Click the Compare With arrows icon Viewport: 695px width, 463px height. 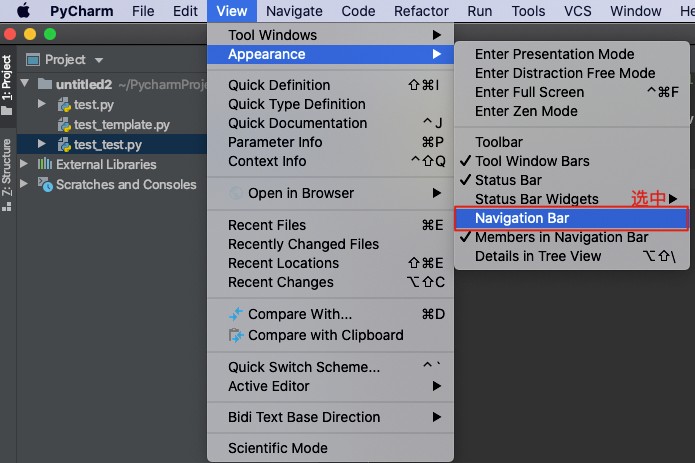[x=236, y=314]
